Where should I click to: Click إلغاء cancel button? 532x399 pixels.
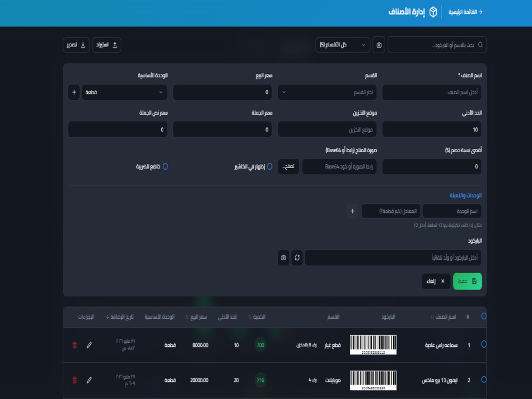(436, 281)
